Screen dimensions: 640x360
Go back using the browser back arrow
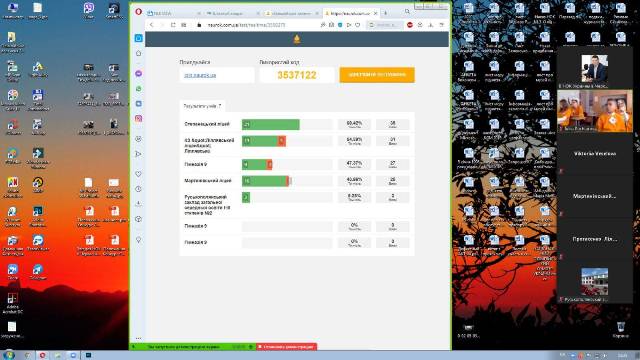[x=151, y=25]
